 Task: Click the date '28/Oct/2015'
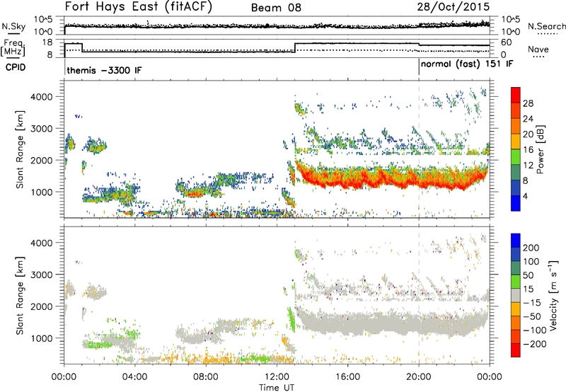tap(454, 7)
